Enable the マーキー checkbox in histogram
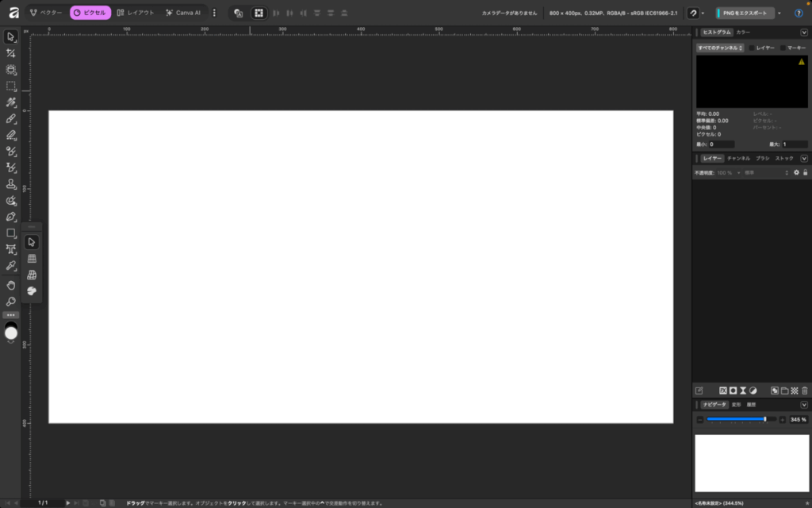Screen dimensions: 812x508 [x=783, y=48]
